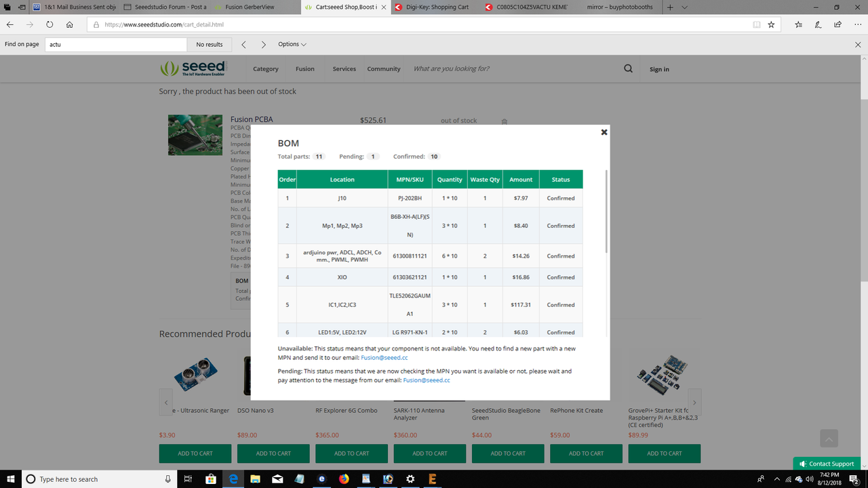Click the Find on page text field
Screen dimensions: 868x488
click(x=116, y=44)
